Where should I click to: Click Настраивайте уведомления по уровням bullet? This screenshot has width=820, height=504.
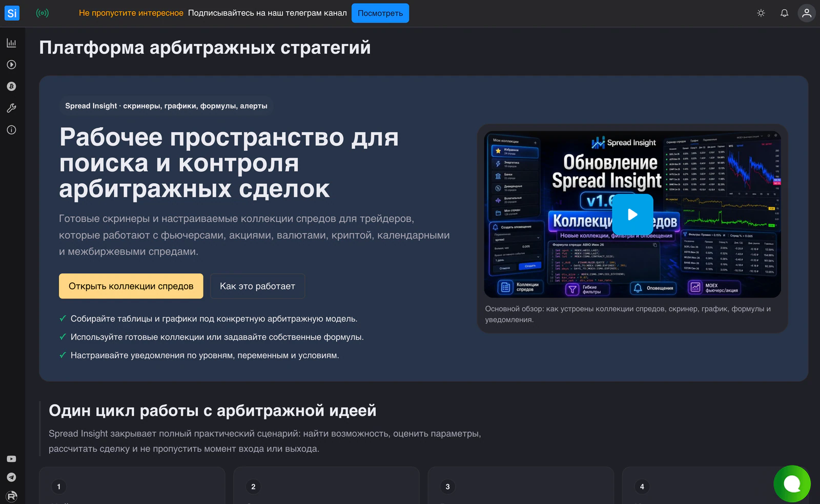click(x=204, y=355)
